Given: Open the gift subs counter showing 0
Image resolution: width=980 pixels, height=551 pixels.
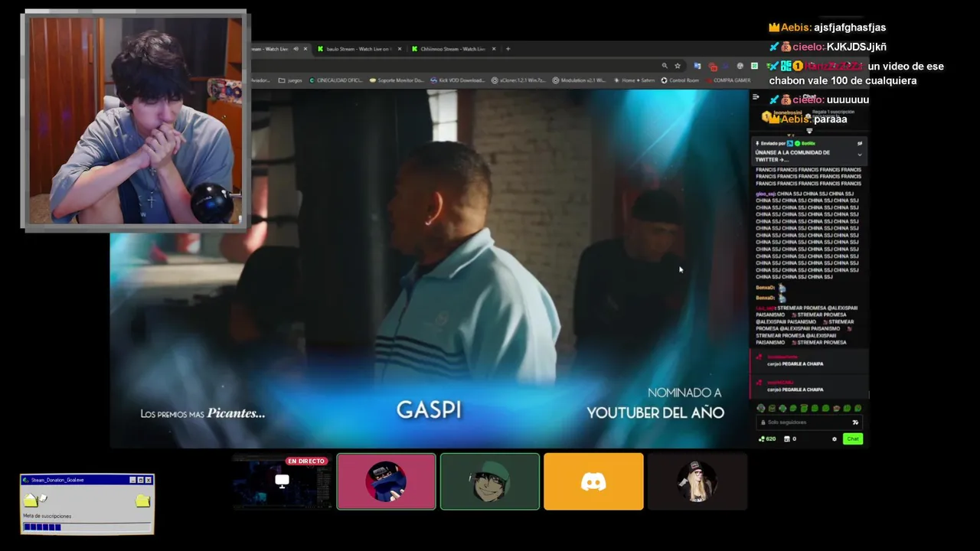Looking at the screenshot, I should pos(790,439).
